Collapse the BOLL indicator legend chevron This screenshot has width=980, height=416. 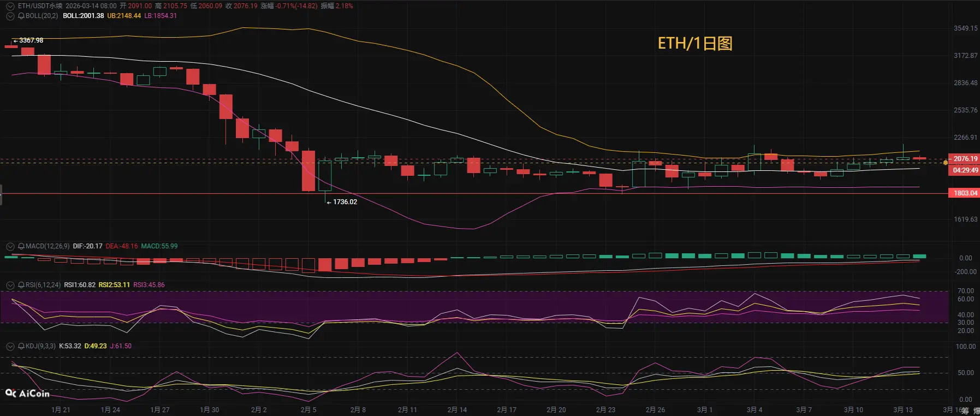[x=10, y=16]
